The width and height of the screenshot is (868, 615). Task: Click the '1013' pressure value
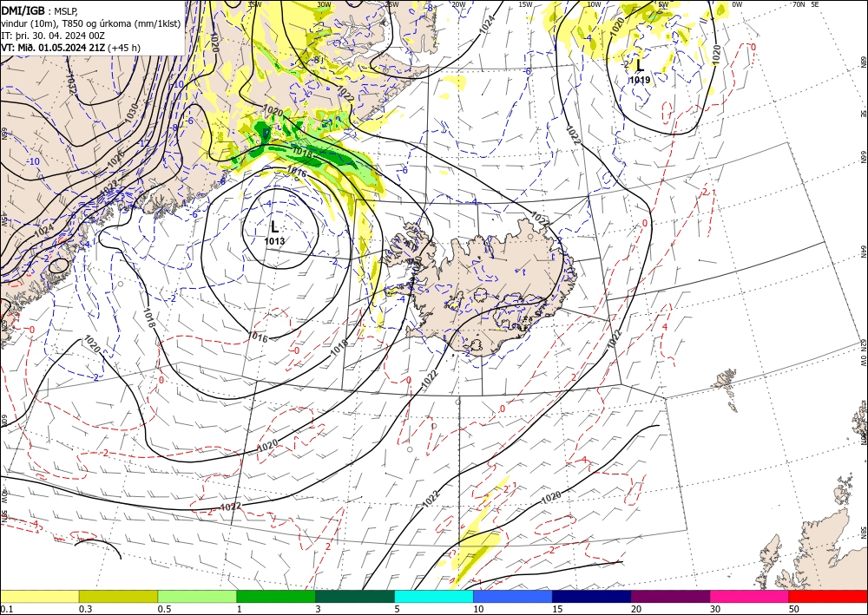pyautogui.click(x=274, y=241)
